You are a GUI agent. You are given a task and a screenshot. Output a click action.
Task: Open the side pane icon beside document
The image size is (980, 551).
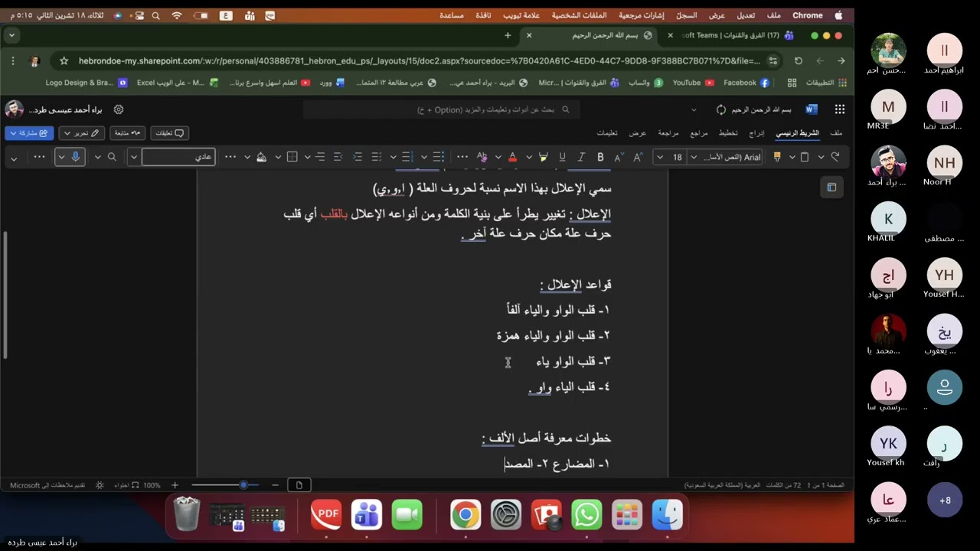click(831, 187)
